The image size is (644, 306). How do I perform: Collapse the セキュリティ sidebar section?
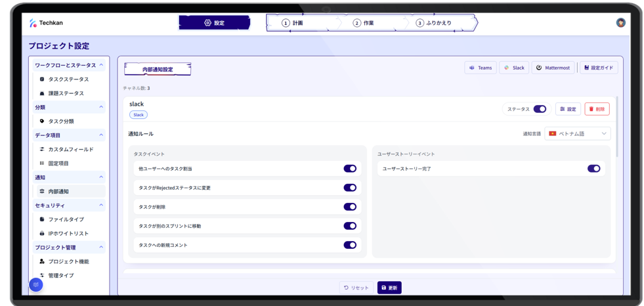click(x=102, y=205)
